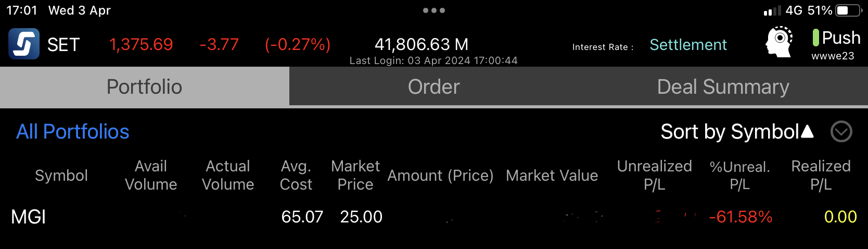Viewport: 868px width, 249px height.
Task: Toggle the Sort by Symbol ascending arrow
Action: point(807,131)
